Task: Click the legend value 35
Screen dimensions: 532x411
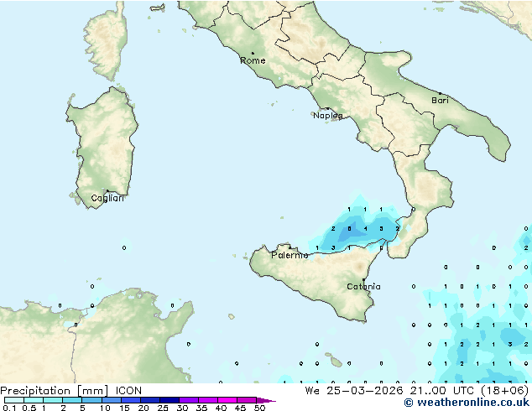Action: [x=201, y=408]
